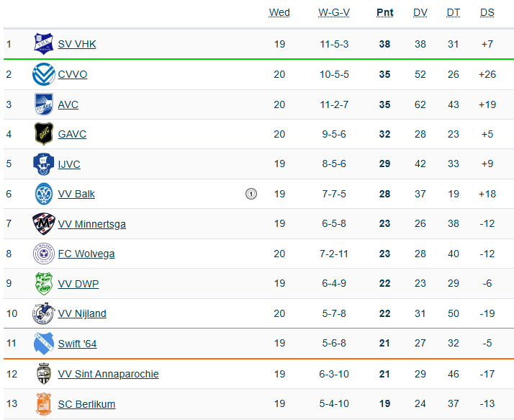Click the VV Nijland club crest
514x420 pixels.
click(x=44, y=313)
